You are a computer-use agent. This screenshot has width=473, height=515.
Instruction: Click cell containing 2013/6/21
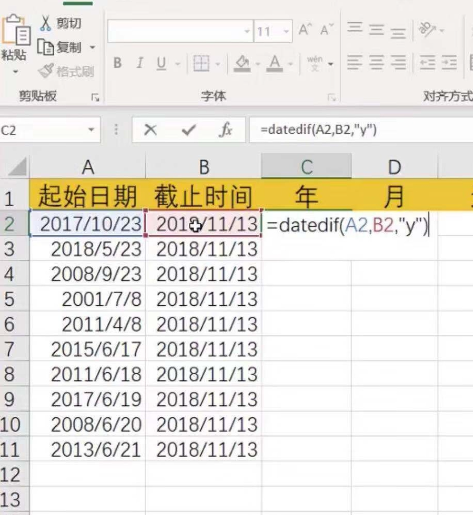pyautogui.click(x=88, y=449)
